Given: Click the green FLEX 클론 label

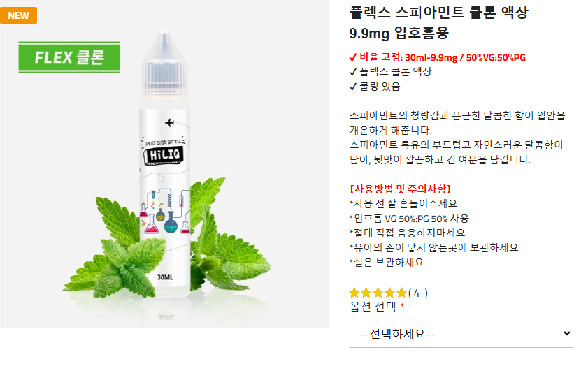Looking at the screenshot, I should [x=69, y=57].
